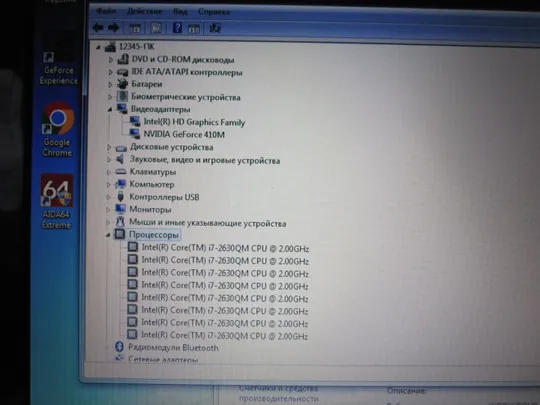Viewport: 540px width, 405px height.
Task: Expand IDE ATA/ATAPI контроллеры node
Action: click(x=110, y=72)
